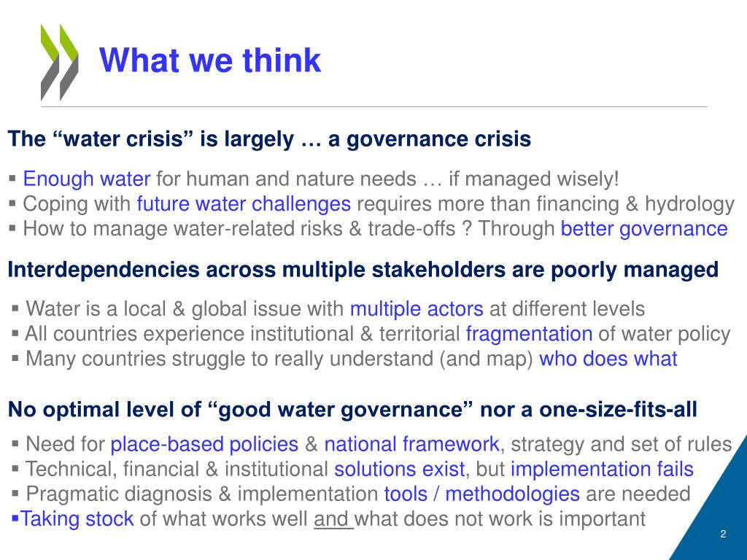The width and height of the screenshot is (747, 560).
Task: Click the 'multiple actors' blue phrase
Action: [x=417, y=309]
